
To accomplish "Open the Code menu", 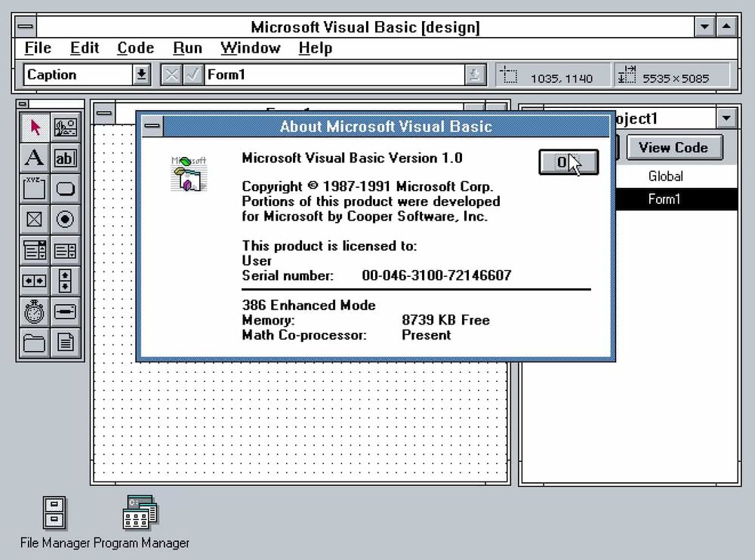I will [x=136, y=48].
